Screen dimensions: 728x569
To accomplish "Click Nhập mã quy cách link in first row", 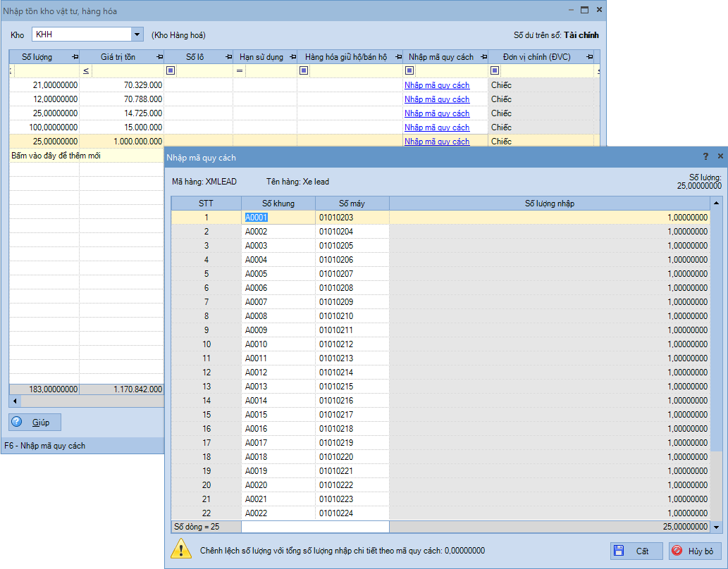I will click(x=436, y=85).
